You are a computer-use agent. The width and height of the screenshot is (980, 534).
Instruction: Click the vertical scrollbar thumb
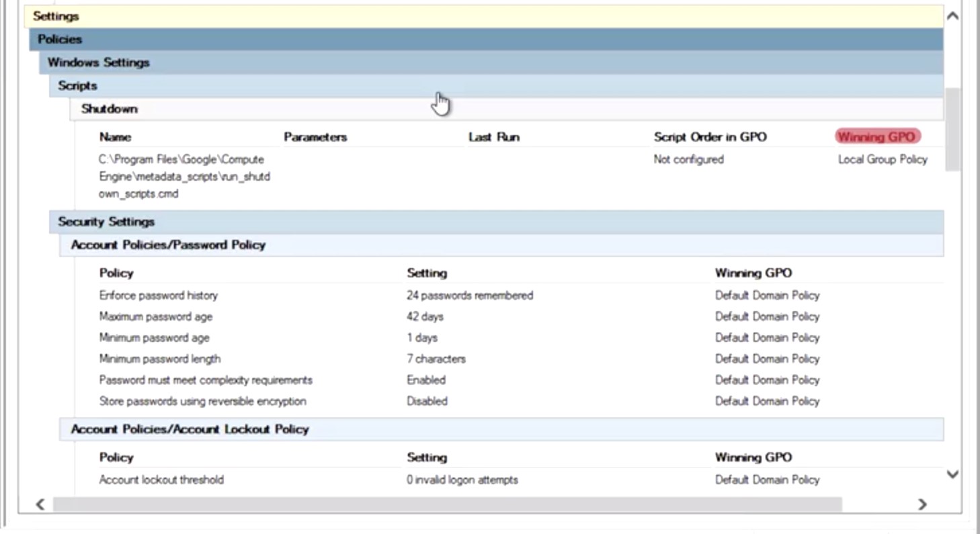(x=952, y=129)
